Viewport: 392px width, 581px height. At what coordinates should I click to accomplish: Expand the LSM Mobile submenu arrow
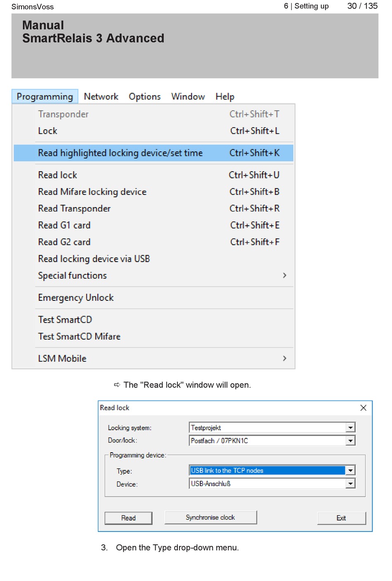pyautogui.click(x=284, y=358)
